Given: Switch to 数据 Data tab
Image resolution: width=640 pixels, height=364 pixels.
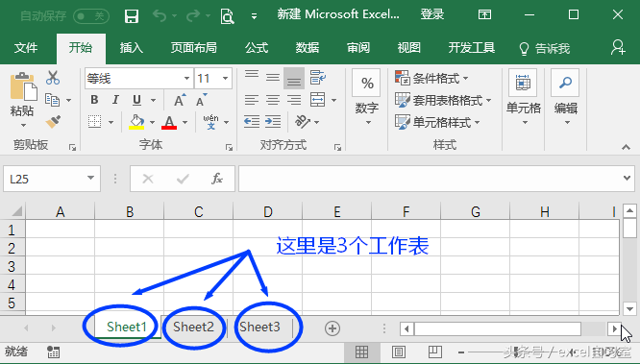Looking at the screenshot, I should [307, 48].
